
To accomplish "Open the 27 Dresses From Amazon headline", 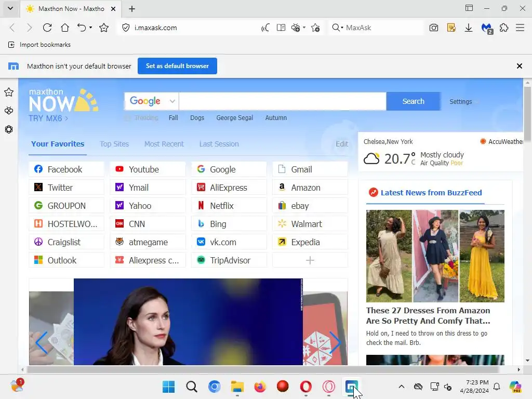I will (428, 315).
